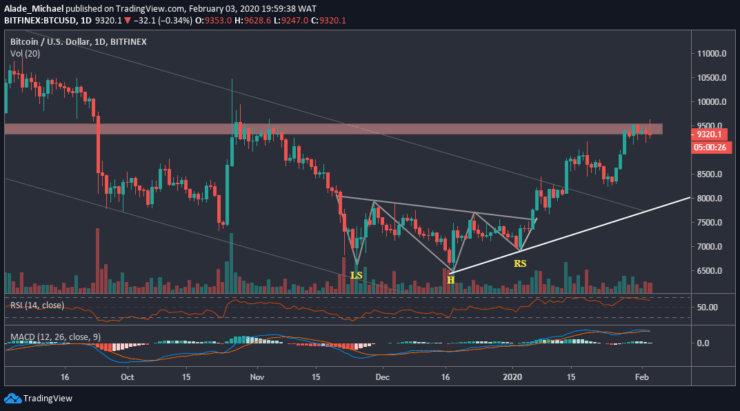Click the high price value H:9628.6
This screenshot has width=740, height=411.
253,21
